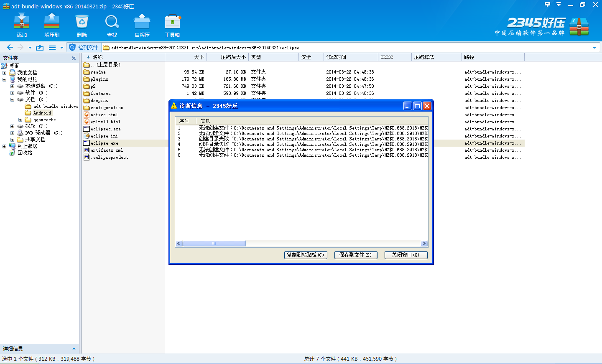The width and height of the screenshot is (602, 364).
Task: Select notice.html file icon
Action: 87,115
